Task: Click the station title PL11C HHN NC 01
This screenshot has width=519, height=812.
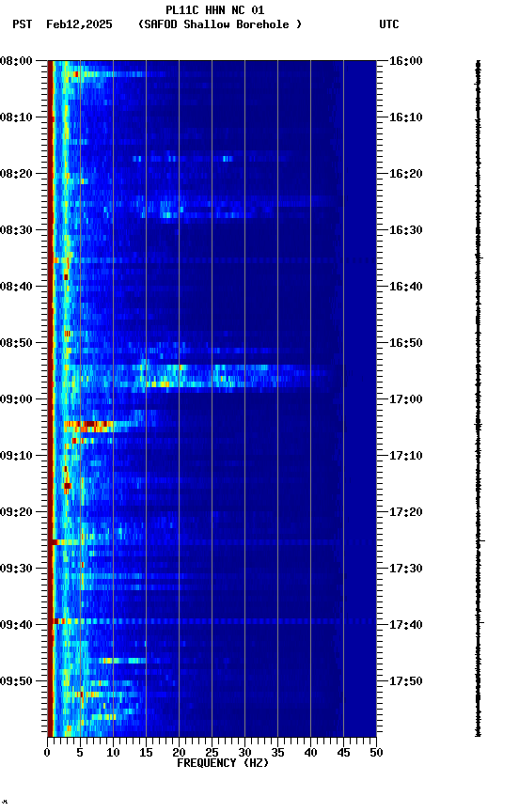Action: (215, 10)
